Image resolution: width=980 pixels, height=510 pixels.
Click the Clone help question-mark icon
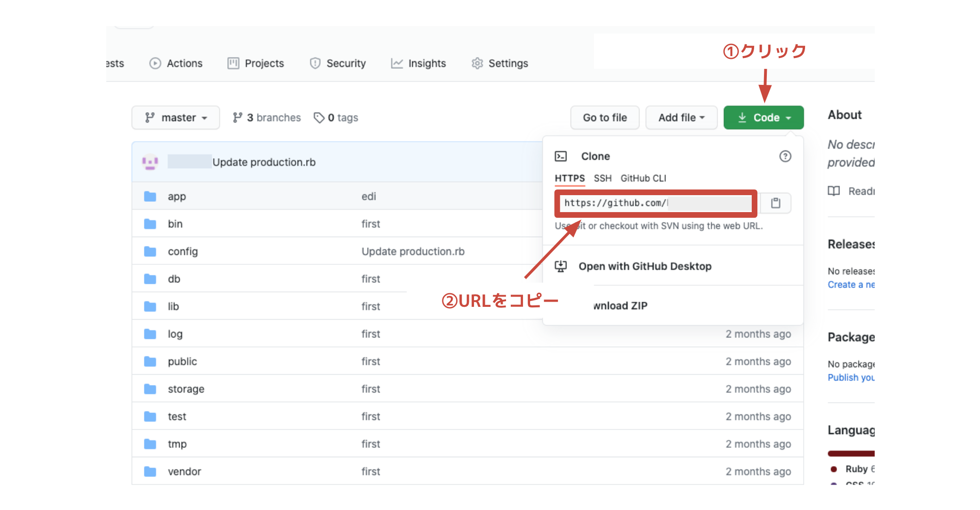pyautogui.click(x=785, y=156)
